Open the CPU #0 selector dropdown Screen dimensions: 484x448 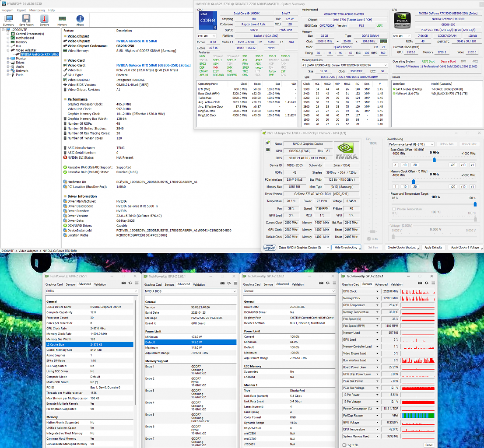tap(207, 36)
